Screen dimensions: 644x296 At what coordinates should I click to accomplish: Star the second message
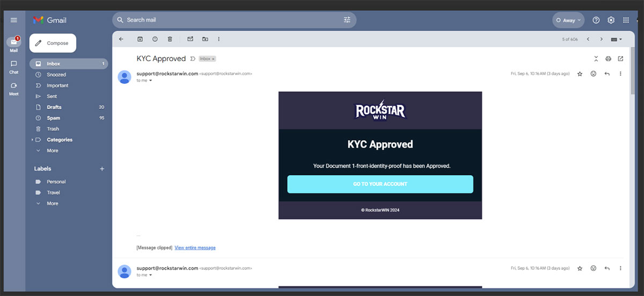(580, 268)
